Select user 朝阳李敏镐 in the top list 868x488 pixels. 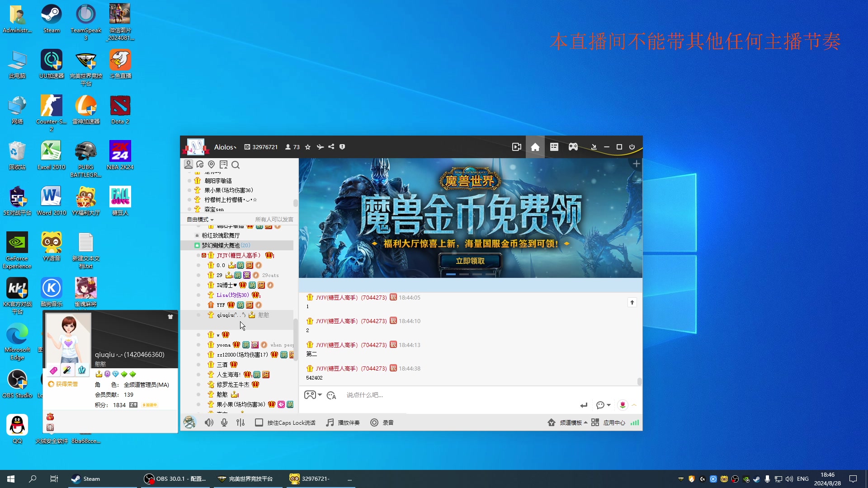point(218,181)
